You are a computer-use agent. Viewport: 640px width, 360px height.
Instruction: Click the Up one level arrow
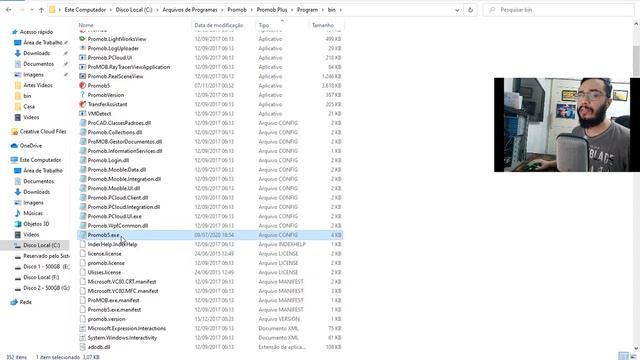pyautogui.click(x=41, y=10)
